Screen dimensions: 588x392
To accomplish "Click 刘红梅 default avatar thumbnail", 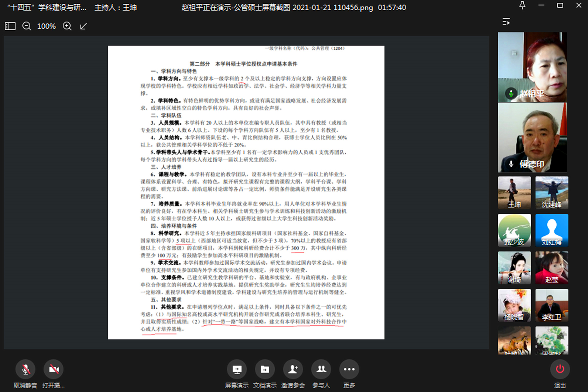I will 552,230.
